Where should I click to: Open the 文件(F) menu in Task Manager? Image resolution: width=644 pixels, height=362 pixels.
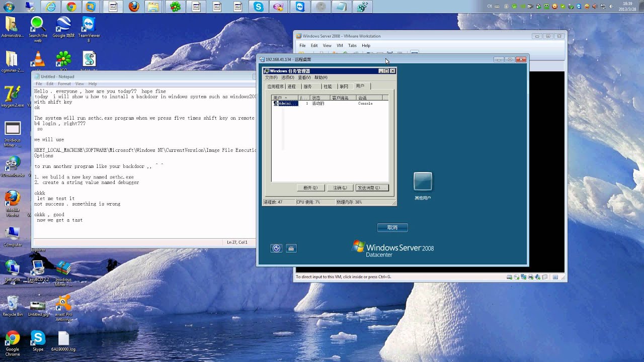click(271, 77)
